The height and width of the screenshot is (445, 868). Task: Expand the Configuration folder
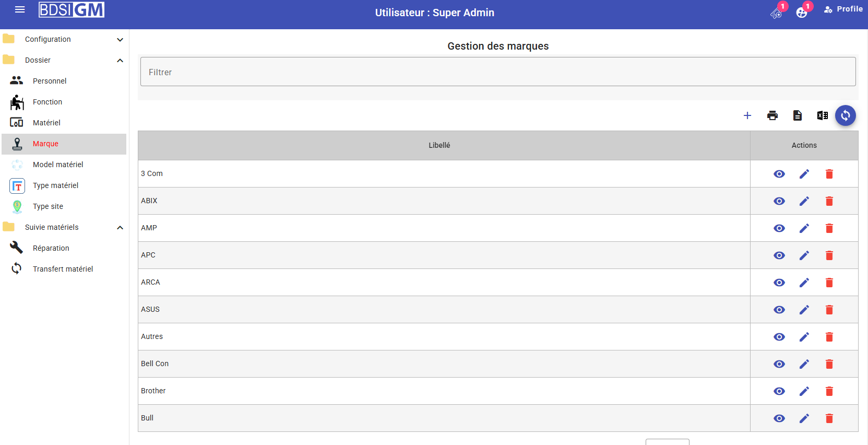(64, 39)
